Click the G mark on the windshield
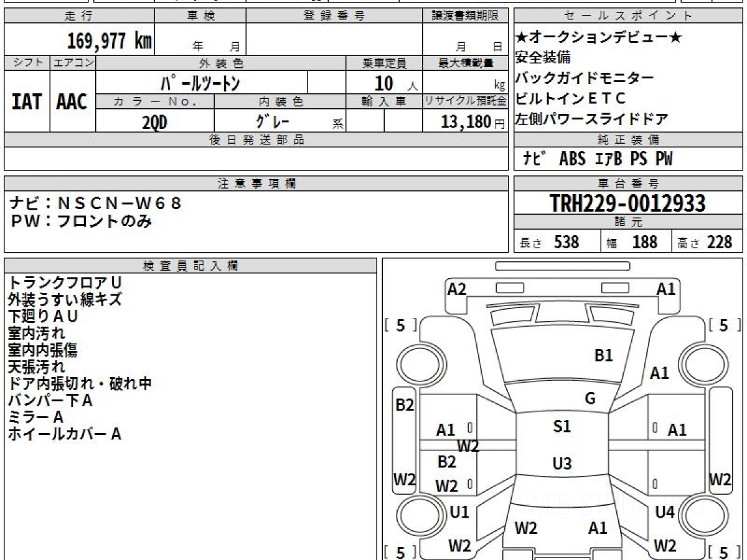 tap(590, 399)
